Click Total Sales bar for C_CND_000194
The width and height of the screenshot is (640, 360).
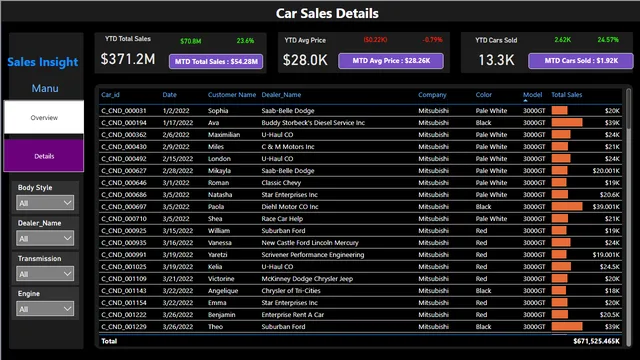pyautogui.click(x=567, y=122)
